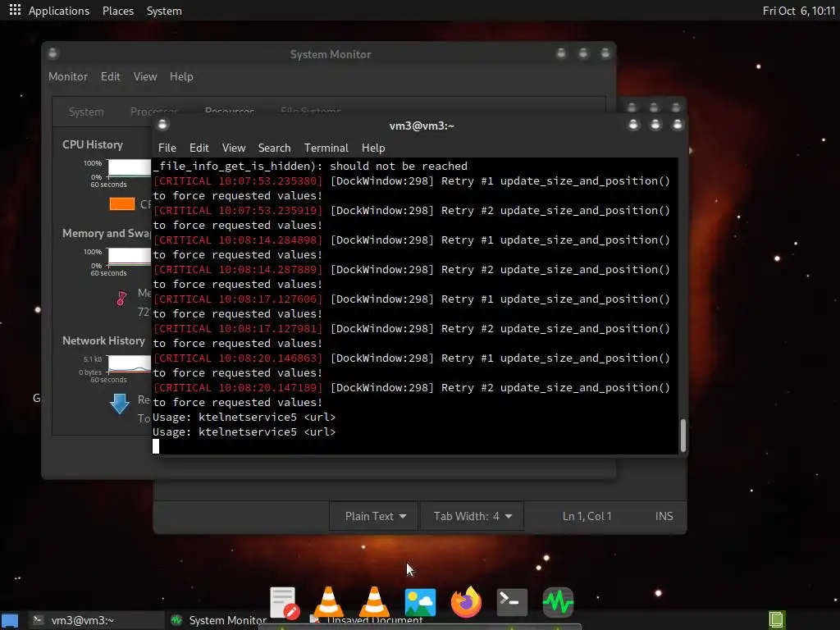Viewport: 840px width, 630px height.
Task: Open the Terminal menu in terminal
Action: point(326,148)
